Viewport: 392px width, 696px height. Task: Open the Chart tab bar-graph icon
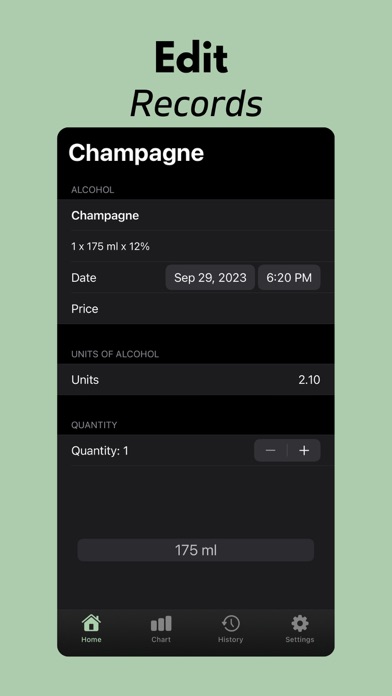coord(161,624)
